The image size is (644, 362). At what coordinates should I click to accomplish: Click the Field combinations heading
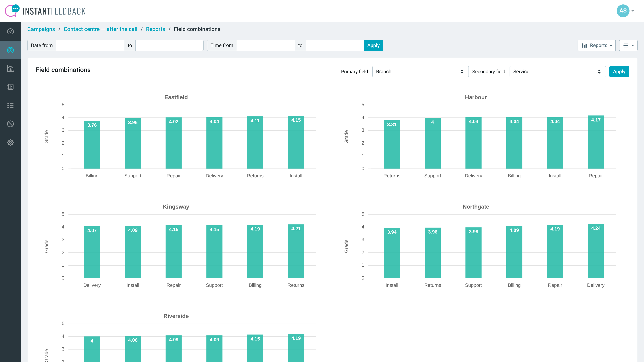point(63,70)
